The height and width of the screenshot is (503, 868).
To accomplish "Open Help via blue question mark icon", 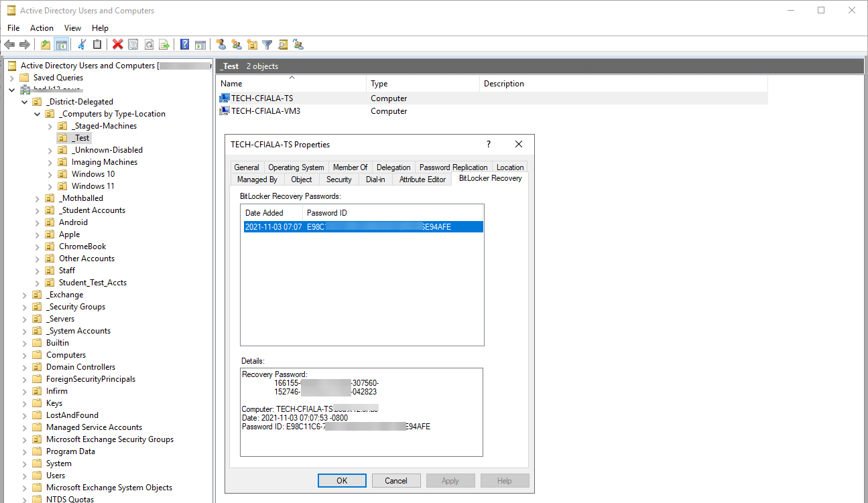I will (184, 44).
